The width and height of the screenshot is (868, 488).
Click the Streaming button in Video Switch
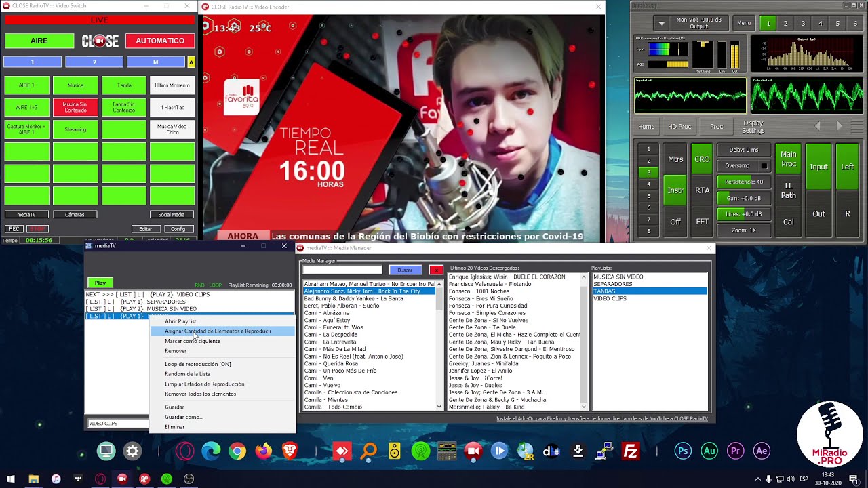[x=75, y=129]
